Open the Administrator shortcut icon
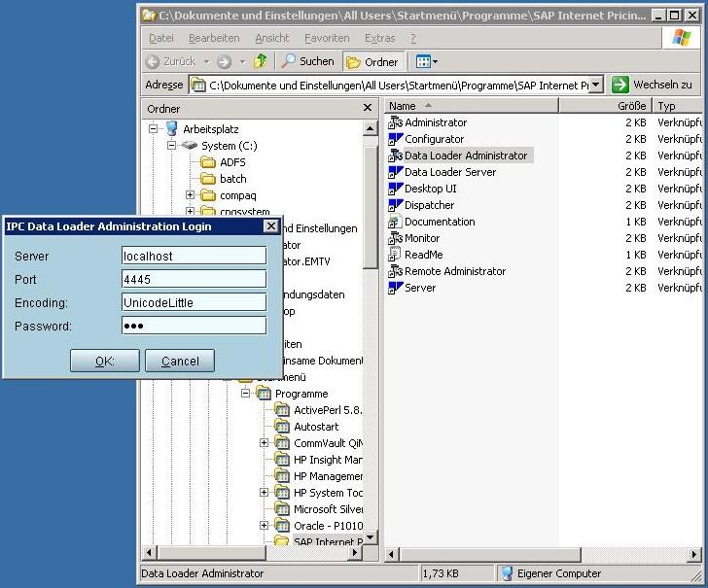The height and width of the screenshot is (588, 708). point(395,122)
